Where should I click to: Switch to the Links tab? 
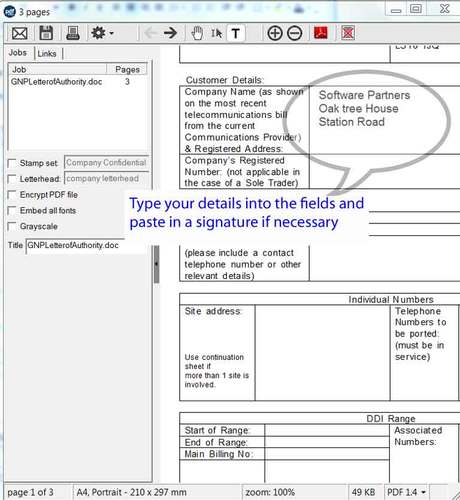pos(47,54)
